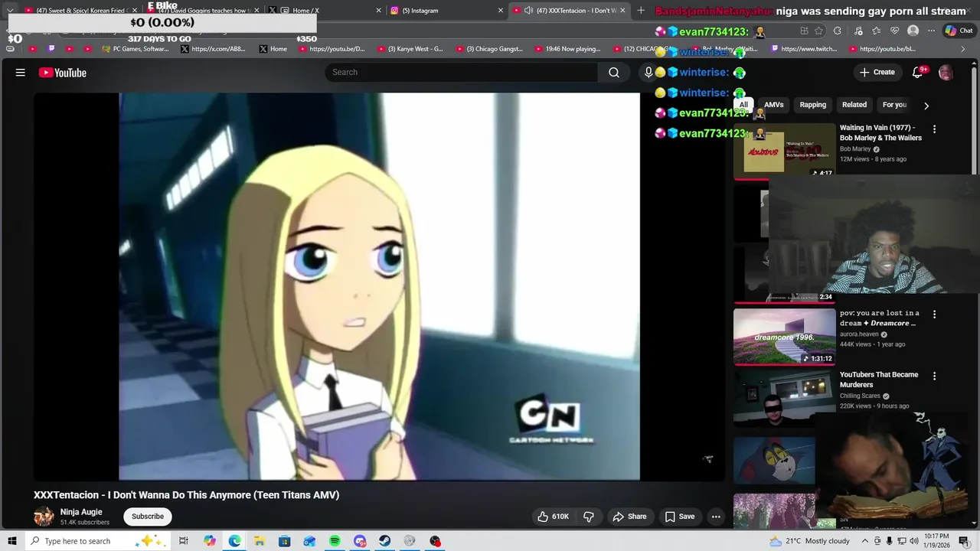
Task: Select the AMVs filter chip
Action: tap(774, 105)
